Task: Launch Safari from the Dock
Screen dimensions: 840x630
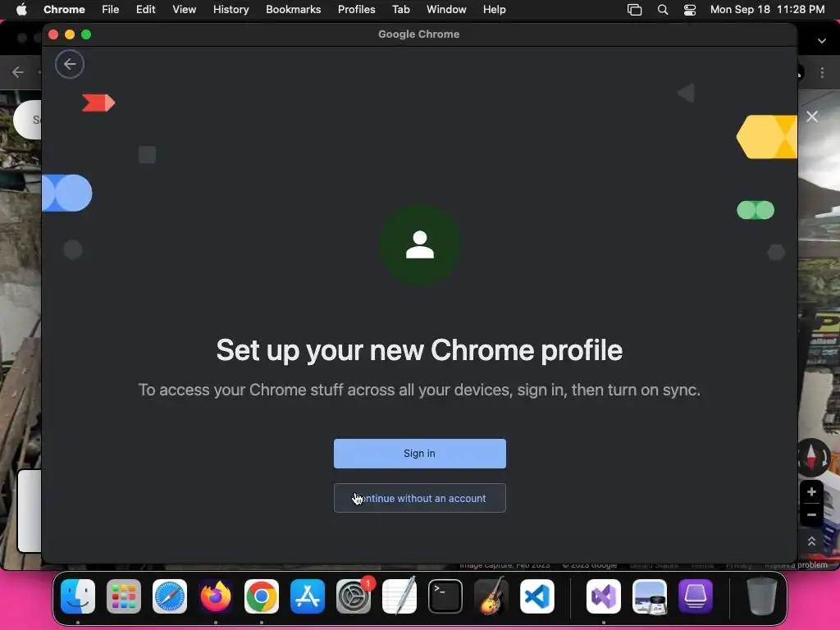Action: 170,596
